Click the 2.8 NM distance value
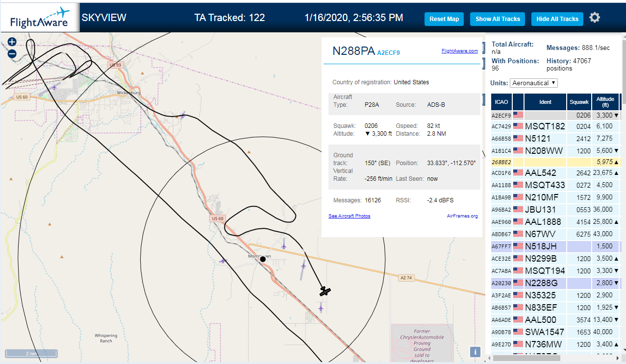The height and width of the screenshot is (364, 626). click(437, 134)
